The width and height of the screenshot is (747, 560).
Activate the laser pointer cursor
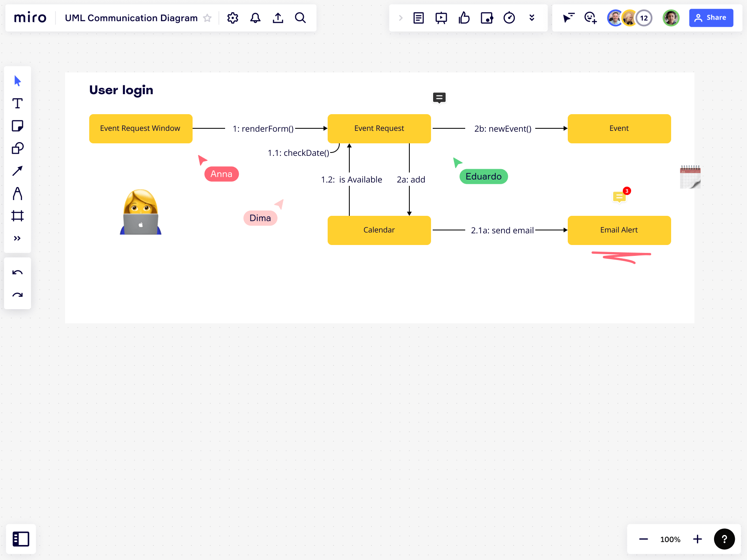[569, 18]
